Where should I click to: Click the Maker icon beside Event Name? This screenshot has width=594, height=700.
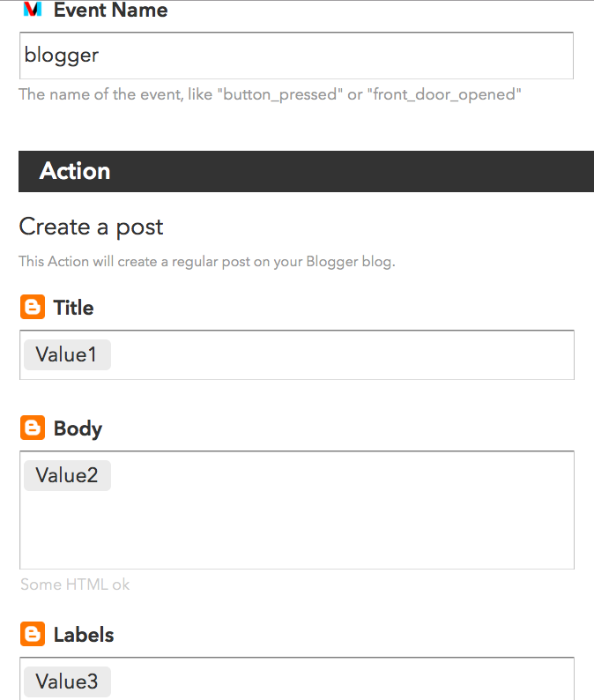coord(33,9)
